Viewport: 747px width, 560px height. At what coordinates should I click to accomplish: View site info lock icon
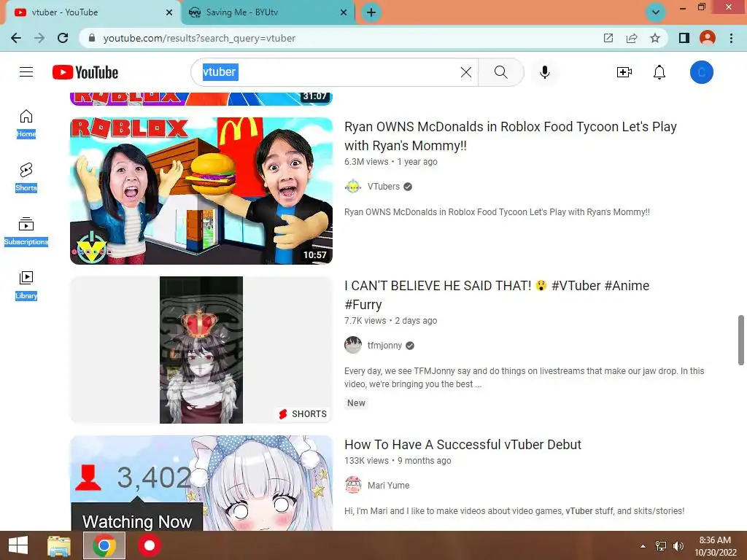click(92, 38)
